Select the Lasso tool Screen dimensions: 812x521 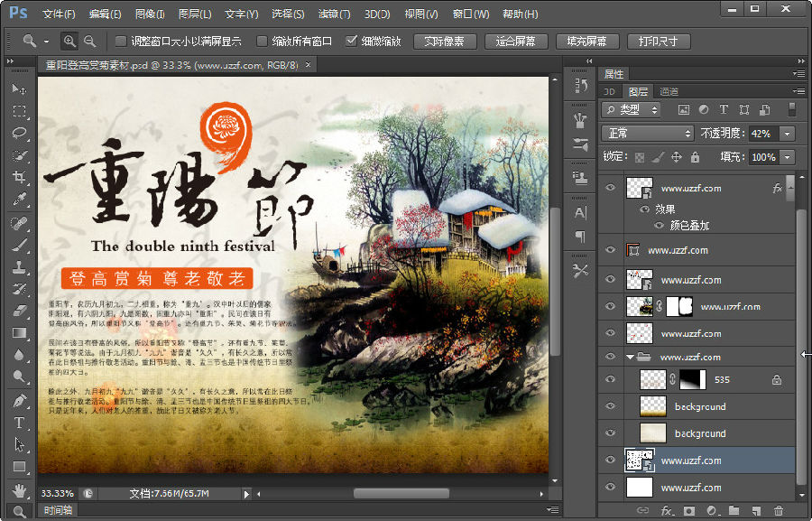click(19, 133)
